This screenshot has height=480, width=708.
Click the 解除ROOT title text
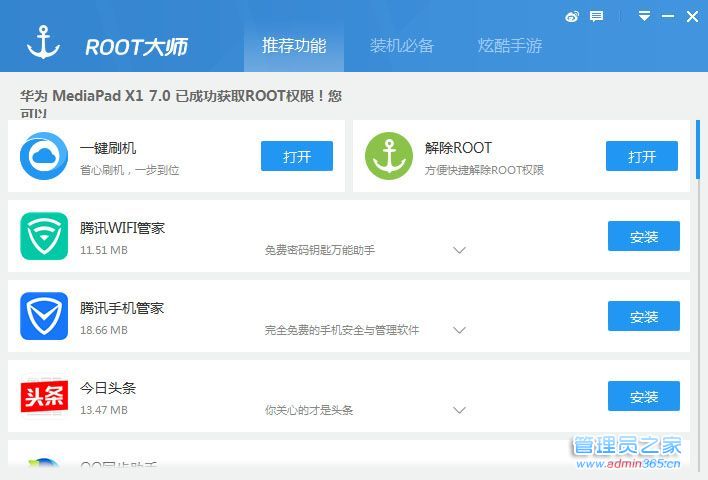(458, 148)
